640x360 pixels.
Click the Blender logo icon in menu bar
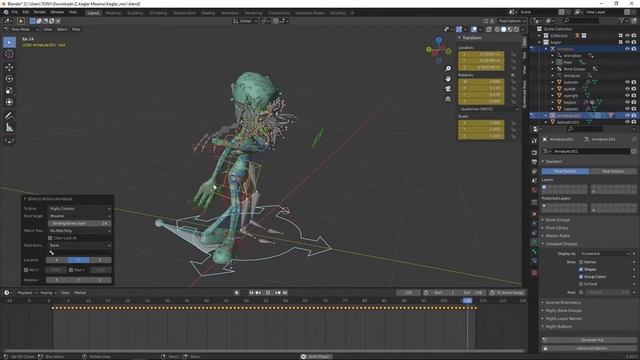click(x=6, y=12)
